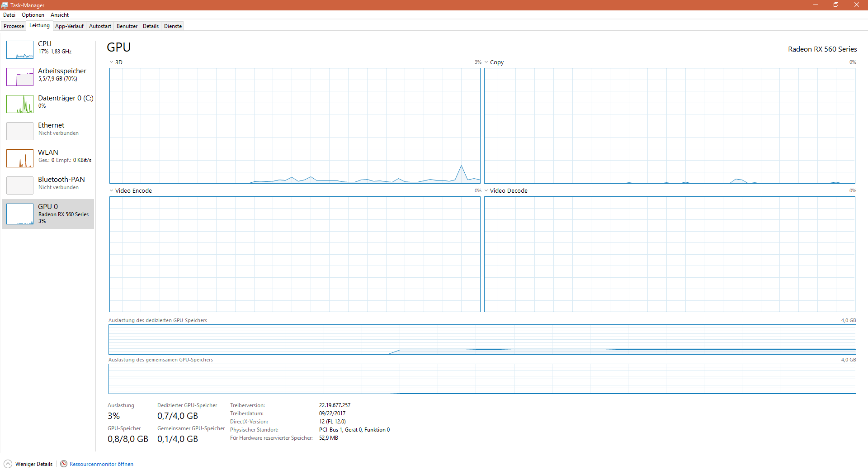The width and height of the screenshot is (868, 475).
Task: Click the Ressourcenmonitor gauge icon
Action: 64,464
